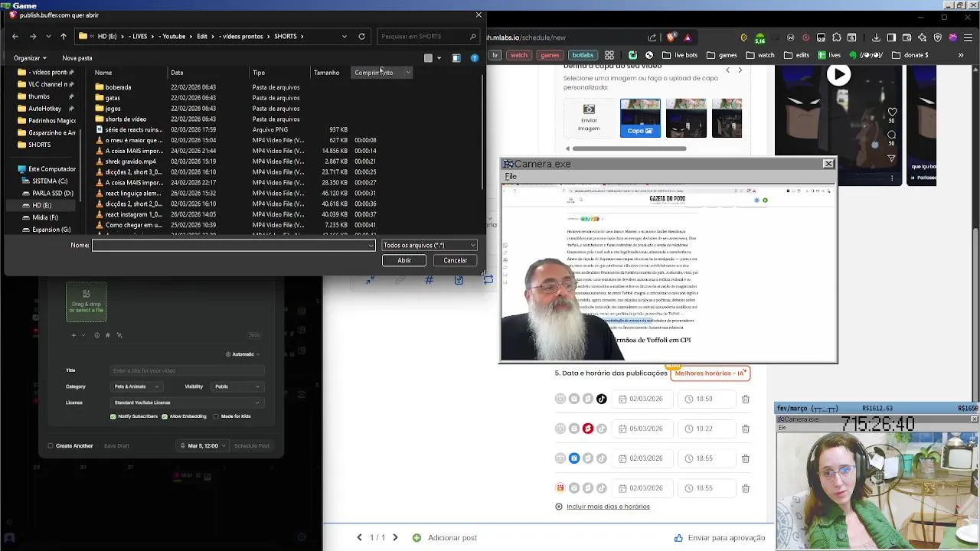The height and width of the screenshot is (551, 980).
Task: Open the live bots bookmark folder
Action: click(680, 55)
